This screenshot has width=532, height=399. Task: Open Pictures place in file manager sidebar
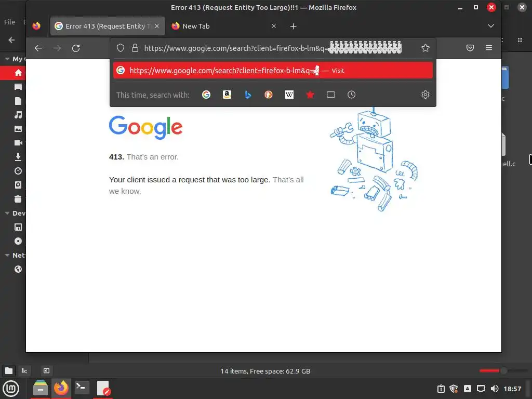18,129
